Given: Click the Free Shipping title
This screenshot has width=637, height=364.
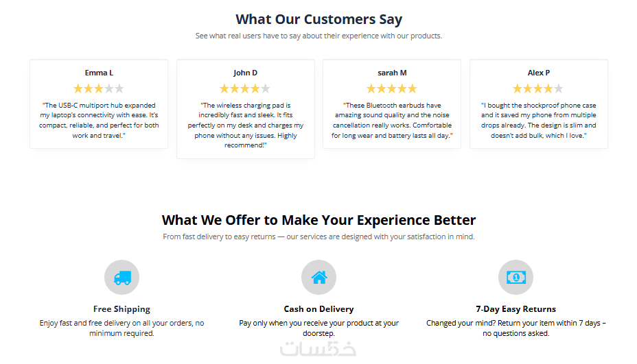Looking at the screenshot, I should click(x=121, y=309).
